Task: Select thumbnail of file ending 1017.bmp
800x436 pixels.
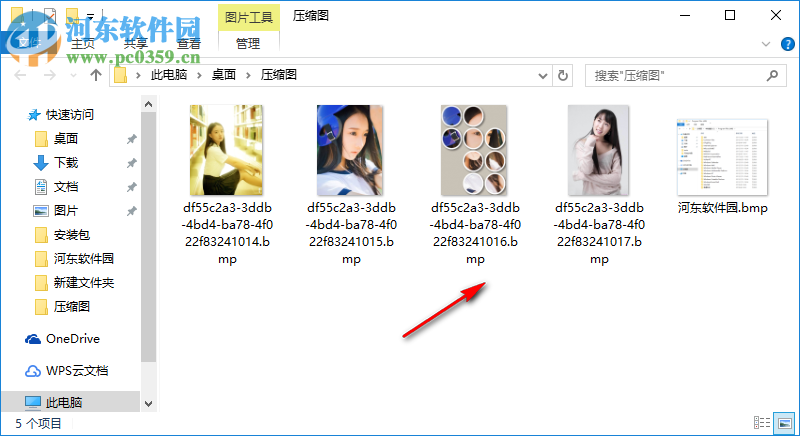Action: click(x=598, y=150)
